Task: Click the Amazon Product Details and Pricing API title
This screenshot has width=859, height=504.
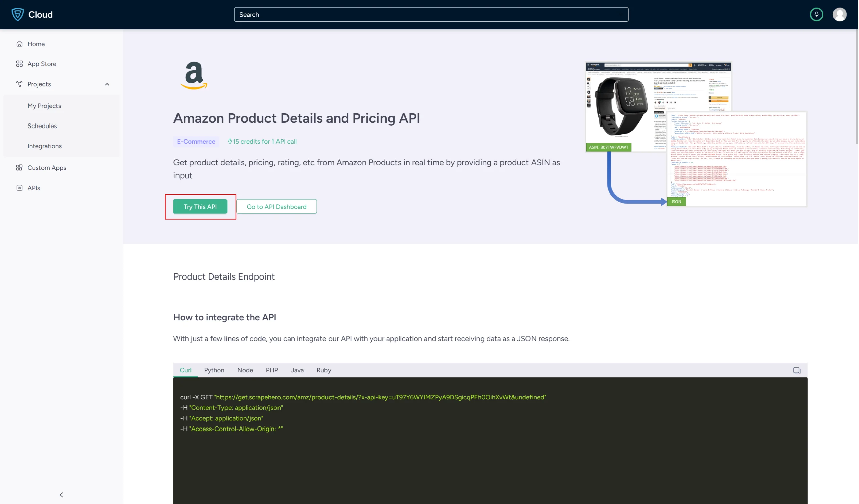Action: (x=297, y=118)
